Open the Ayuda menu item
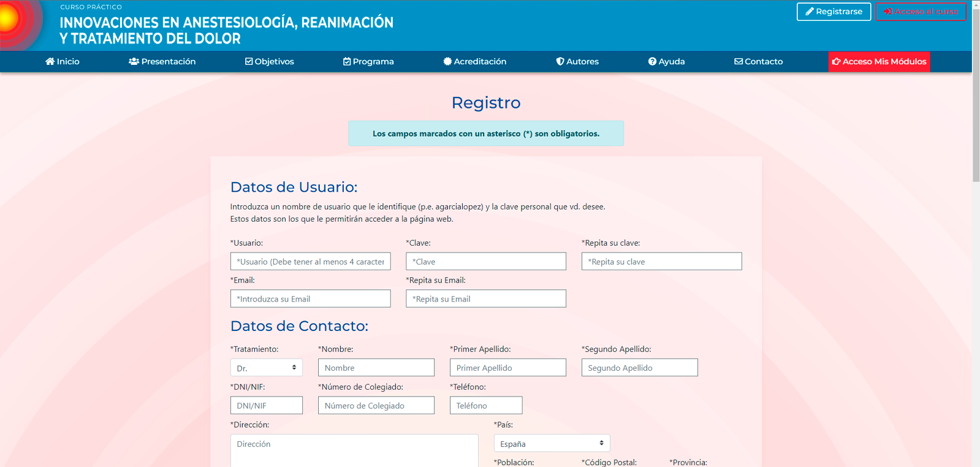The image size is (980, 467). [x=667, y=61]
